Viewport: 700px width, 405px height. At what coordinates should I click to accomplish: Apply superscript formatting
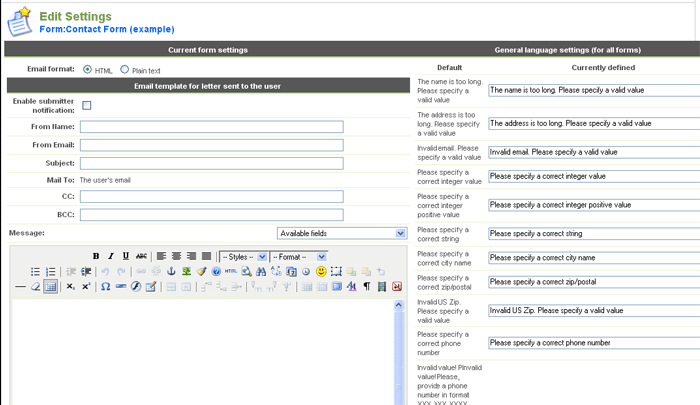click(x=86, y=287)
